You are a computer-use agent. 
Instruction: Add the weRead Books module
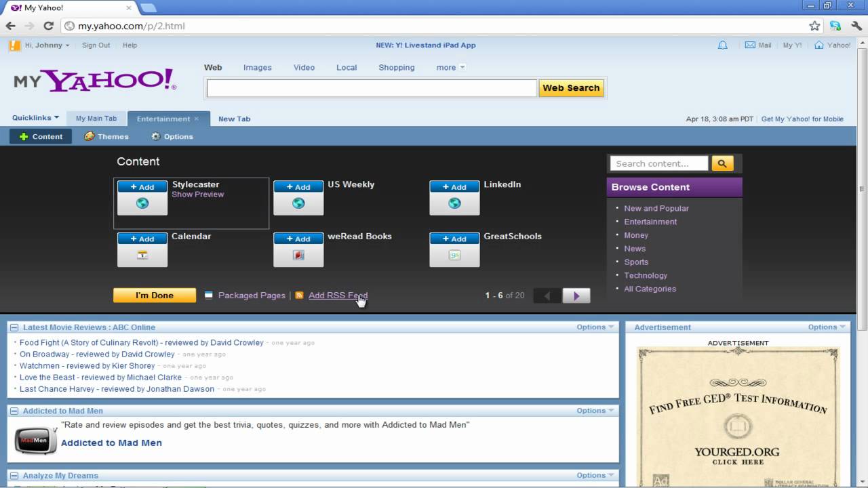click(x=298, y=239)
